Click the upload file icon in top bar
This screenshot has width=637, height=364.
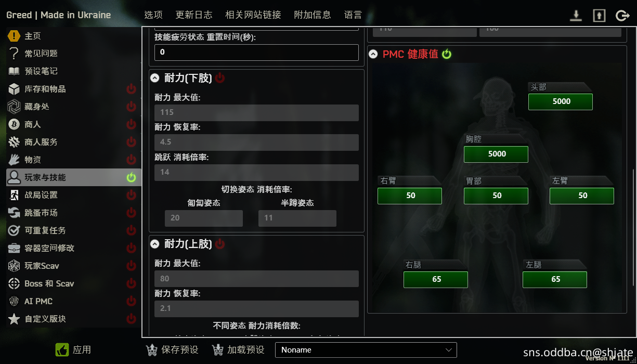point(599,16)
